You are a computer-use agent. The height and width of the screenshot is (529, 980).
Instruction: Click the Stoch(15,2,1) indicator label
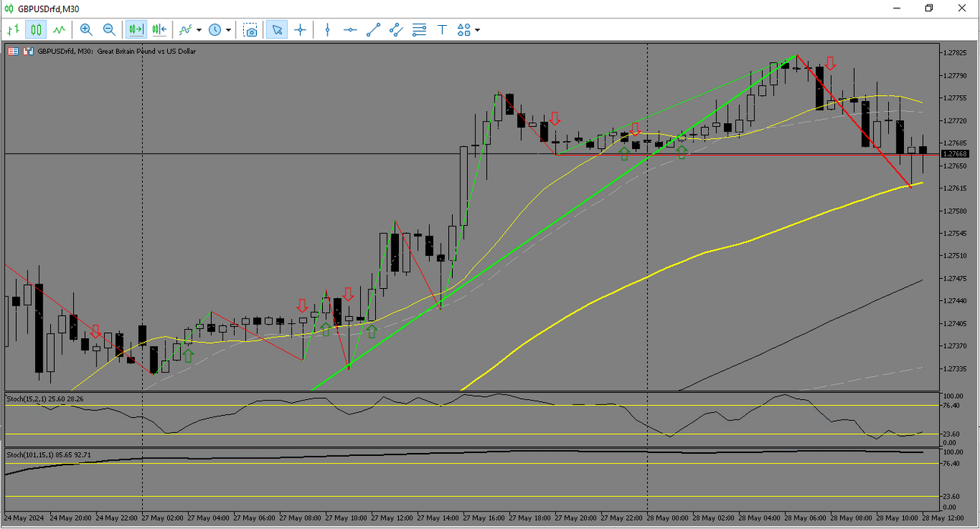point(46,398)
